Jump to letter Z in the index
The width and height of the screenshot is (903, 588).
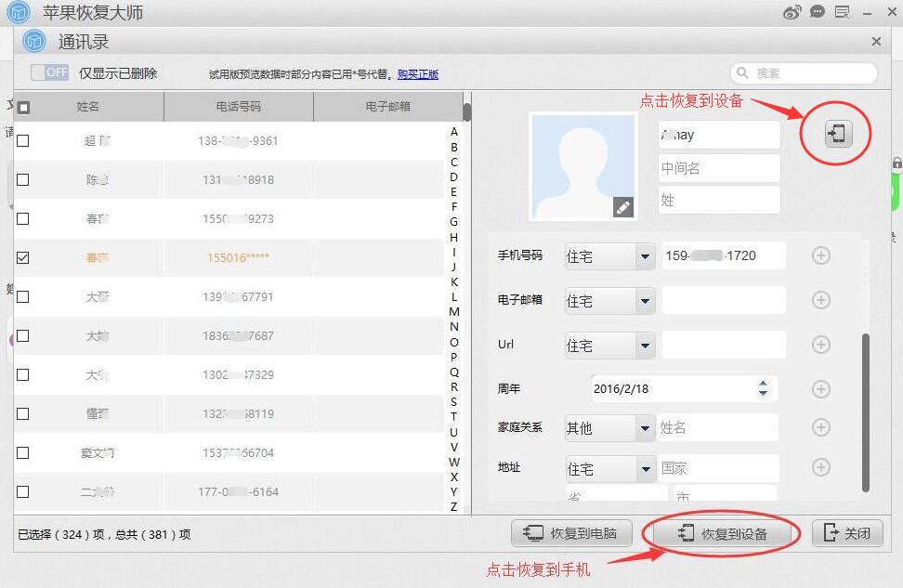click(x=453, y=507)
